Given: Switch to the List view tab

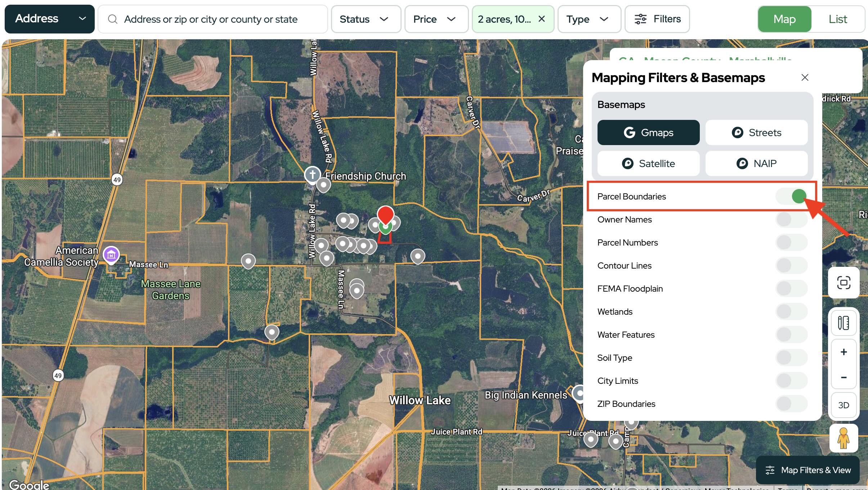Looking at the screenshot, I should tap(837, 19).
